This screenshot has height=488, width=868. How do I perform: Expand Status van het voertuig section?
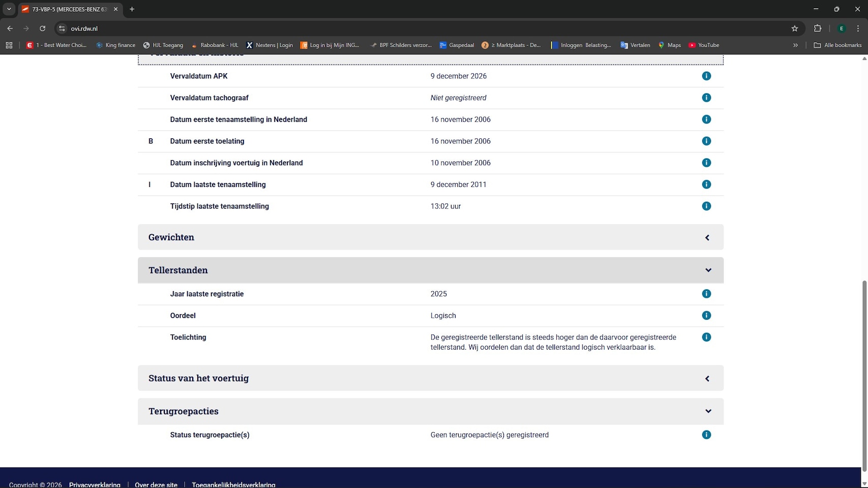430,379
